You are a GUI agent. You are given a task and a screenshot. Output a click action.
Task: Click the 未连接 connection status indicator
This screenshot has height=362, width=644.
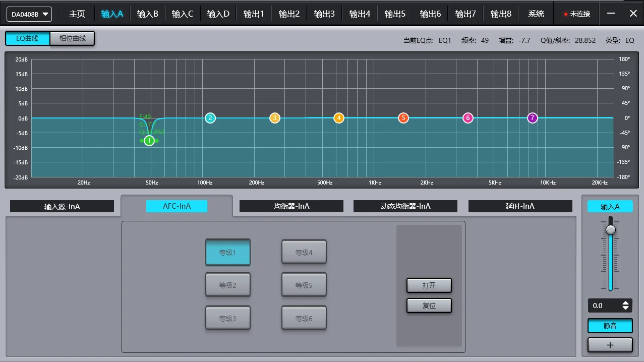tap(576, 14)
